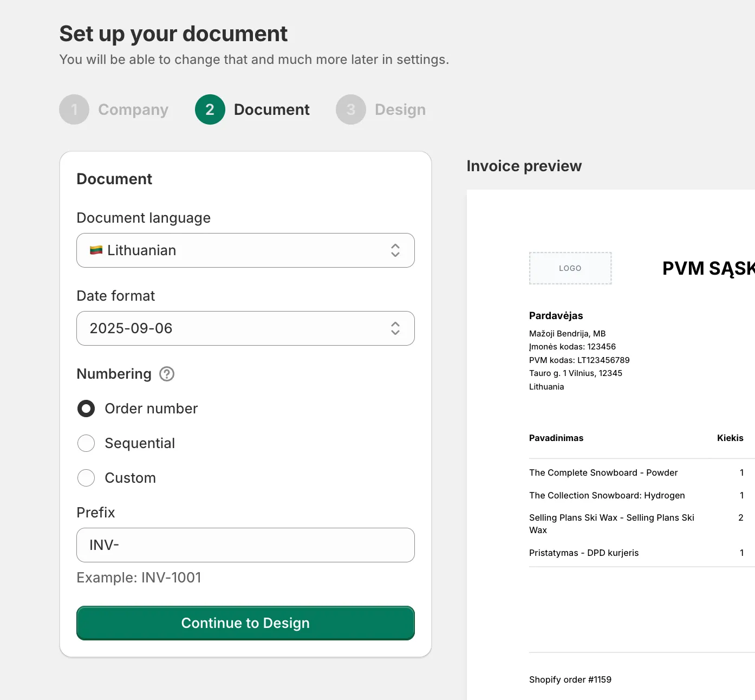Click the step 3 circle icon

pyautogui.click(x=351, y=109)
